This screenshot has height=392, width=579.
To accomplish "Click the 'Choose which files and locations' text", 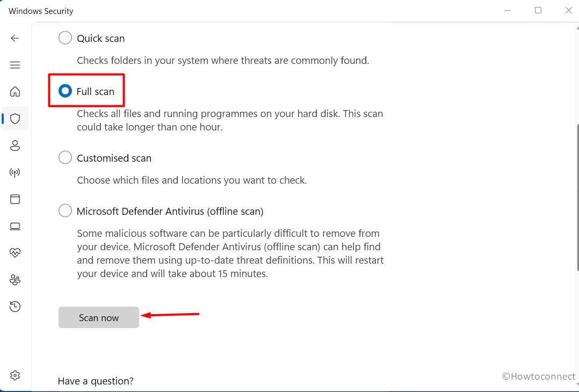I will (x=192, y=180).
